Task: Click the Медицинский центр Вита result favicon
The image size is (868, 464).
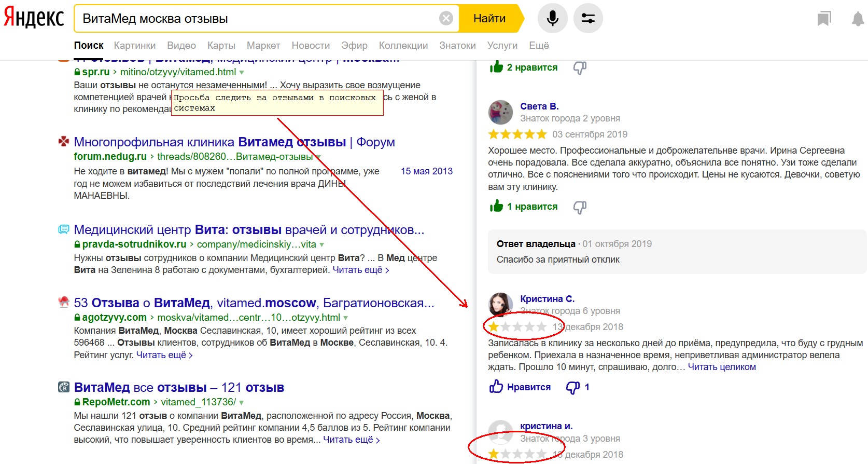Action: pyautogui.click(x=63, y=229)
